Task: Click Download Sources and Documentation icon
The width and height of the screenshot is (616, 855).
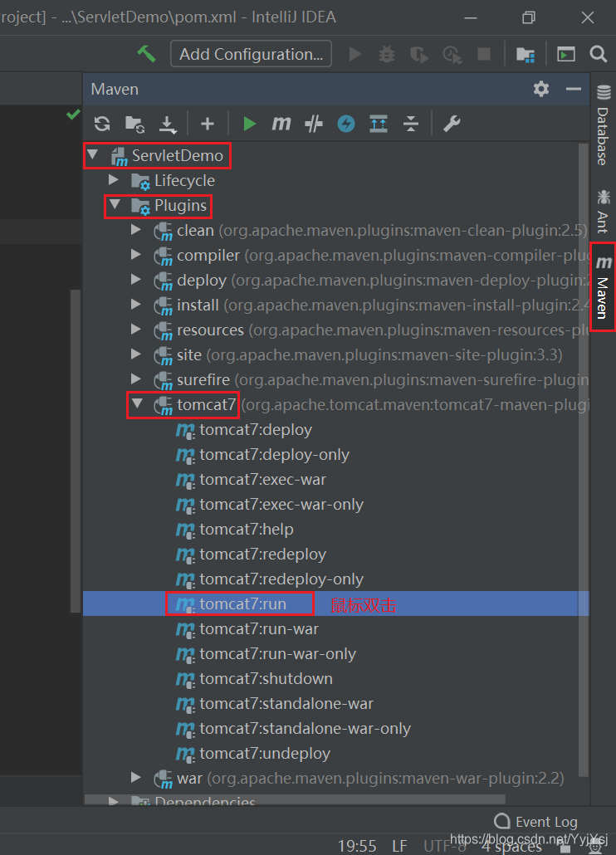Action: point(168,125)
